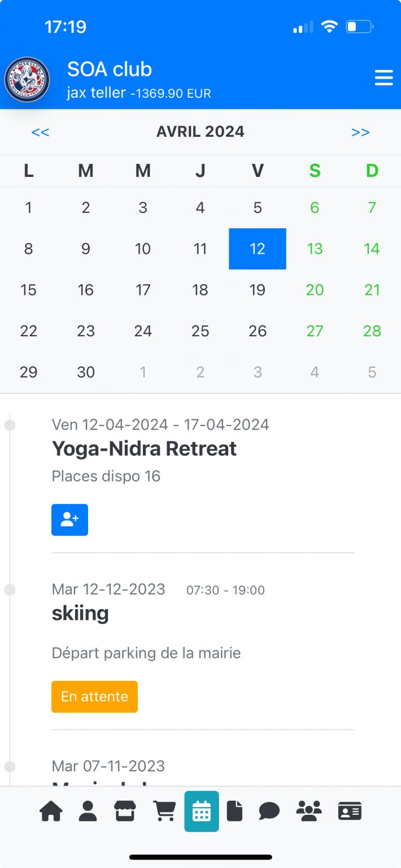This screenshot has height=868, width=401.
Task: Open the shopping cart icon
Action: tap(164, 811)
